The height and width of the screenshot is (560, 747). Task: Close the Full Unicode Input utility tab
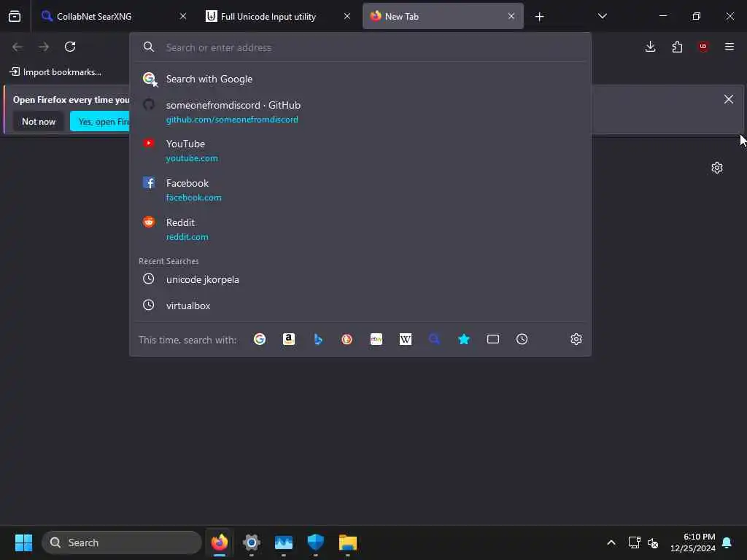(347, 16)
